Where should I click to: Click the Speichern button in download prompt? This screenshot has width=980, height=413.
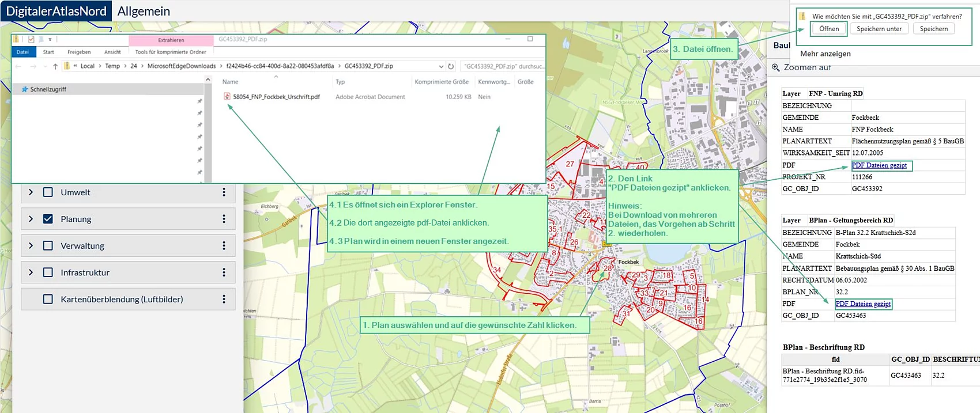tap(934, 29)
